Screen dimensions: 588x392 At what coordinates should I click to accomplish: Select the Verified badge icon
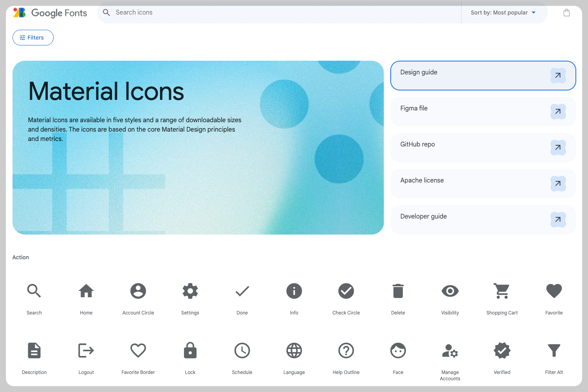tap(502, 350)
